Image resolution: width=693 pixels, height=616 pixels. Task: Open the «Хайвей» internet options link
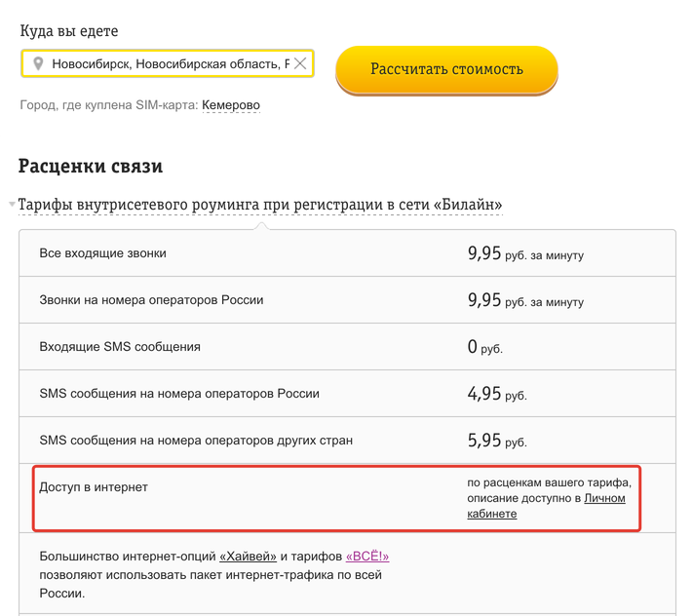coord(248,556)
